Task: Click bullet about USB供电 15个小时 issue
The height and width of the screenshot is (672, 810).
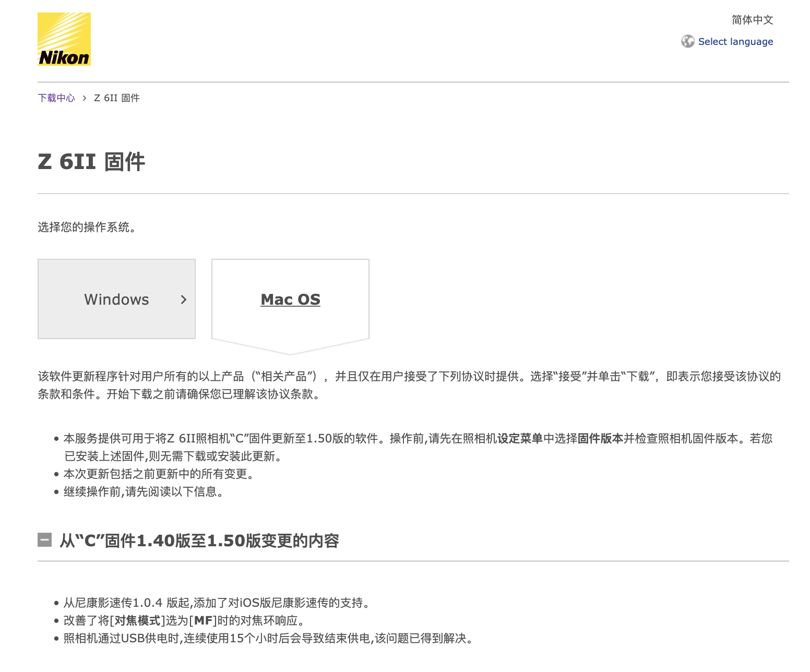Action: (269, 639)
